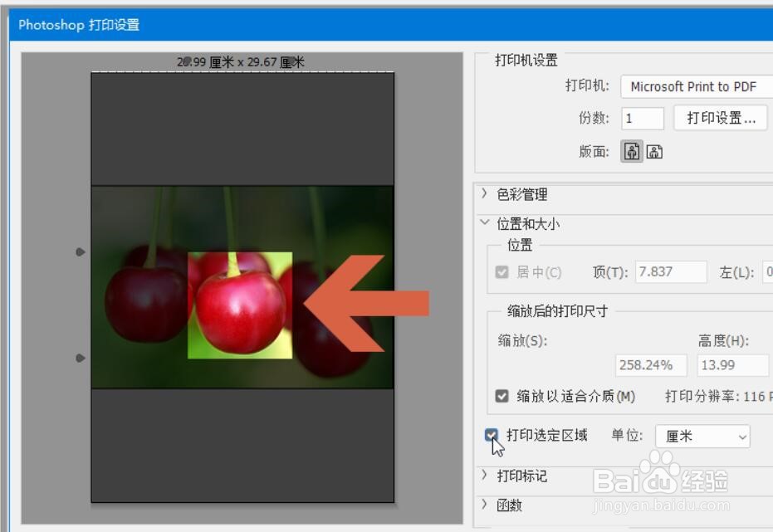Uncheck the 打印选定区域 checkbox
Viewport: 773px width, 532px height.
[x=491, y=435]
